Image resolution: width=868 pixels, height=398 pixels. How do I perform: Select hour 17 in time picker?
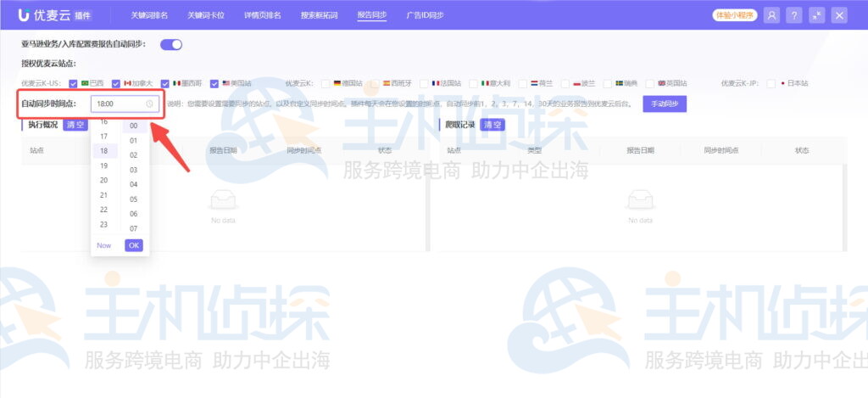click(x=104, y=137)
